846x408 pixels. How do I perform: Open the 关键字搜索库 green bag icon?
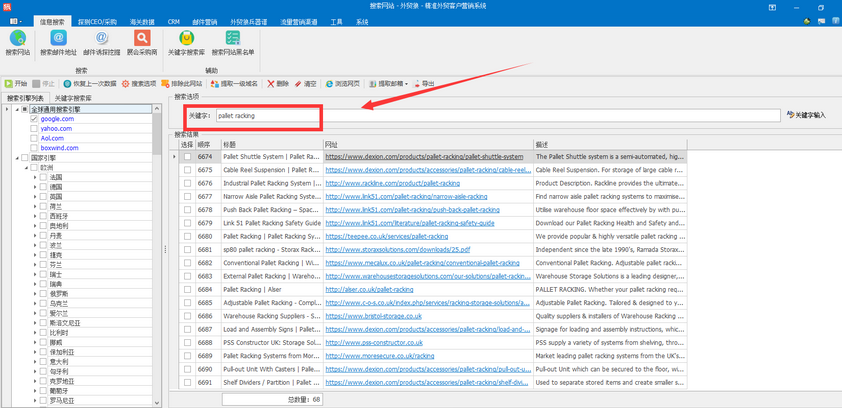click(186, 38)
